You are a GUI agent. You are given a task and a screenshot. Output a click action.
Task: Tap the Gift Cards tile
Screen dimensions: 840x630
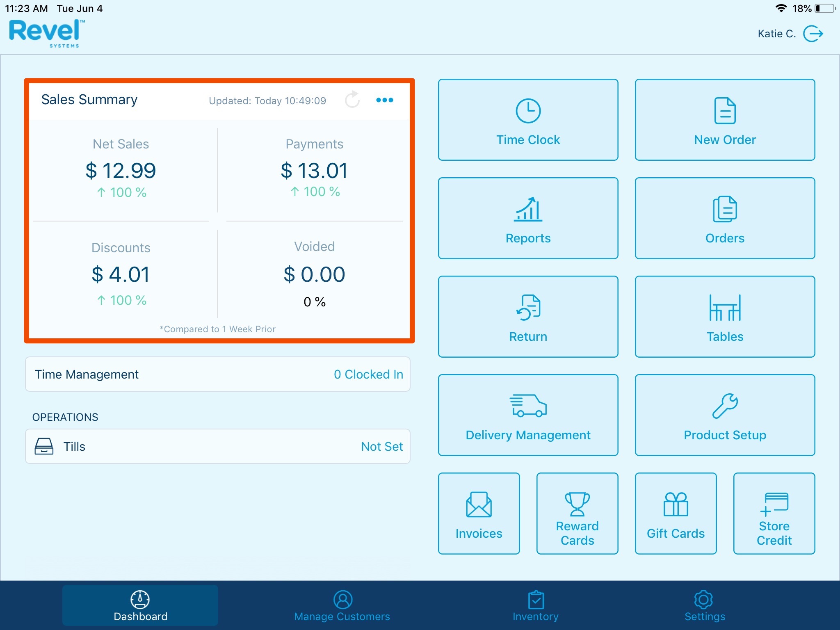click(x=676, y=513)
